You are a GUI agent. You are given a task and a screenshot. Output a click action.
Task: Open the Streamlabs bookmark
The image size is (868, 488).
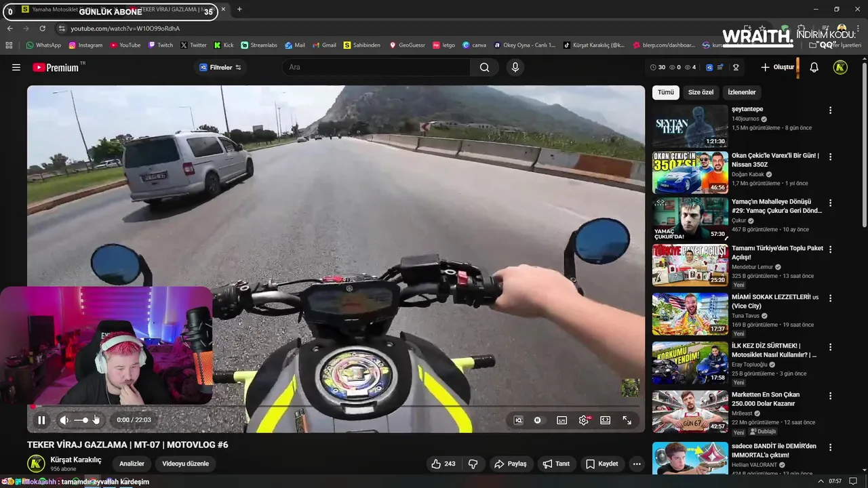click(x=259, y=45)
